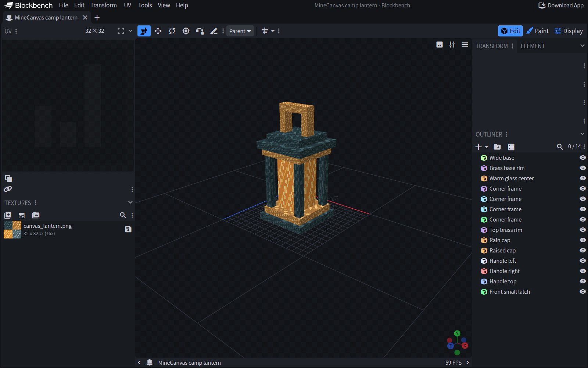Image resolution: width=588 pixels, height=368 pixels.
Task: Hide the Brass base rim element
Action: point(583,168)
